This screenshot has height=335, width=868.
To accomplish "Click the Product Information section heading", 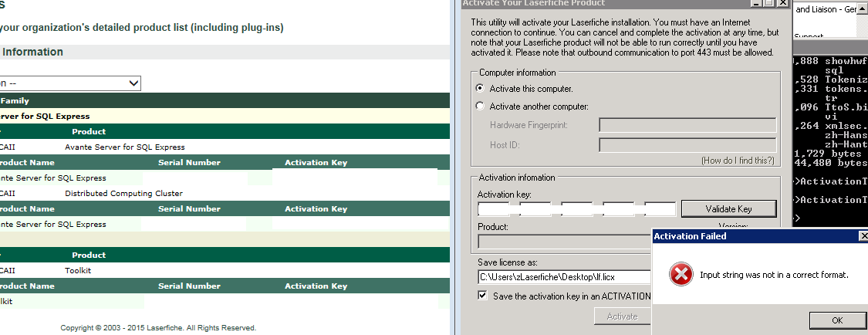I will point(32,52).
